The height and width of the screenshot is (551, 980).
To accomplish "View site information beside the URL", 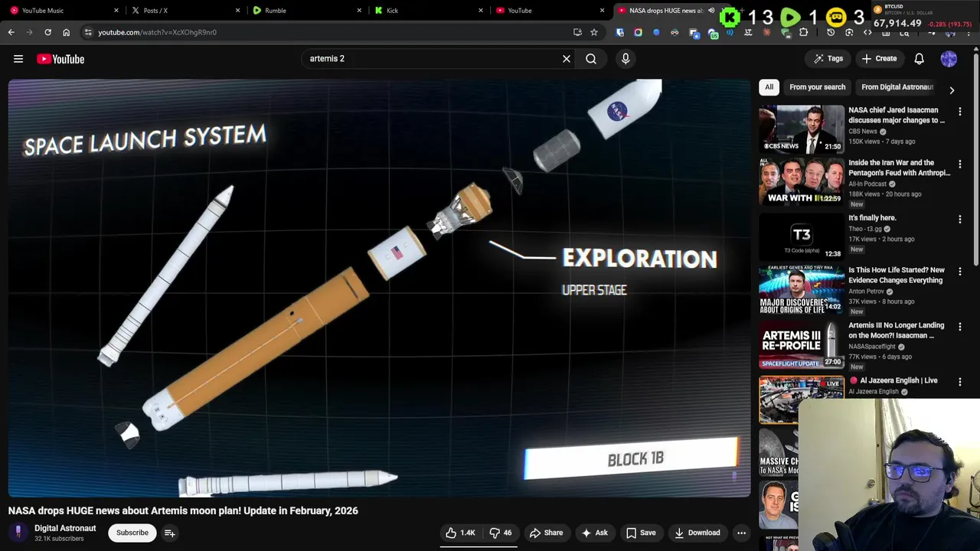I will coord(88,32).
